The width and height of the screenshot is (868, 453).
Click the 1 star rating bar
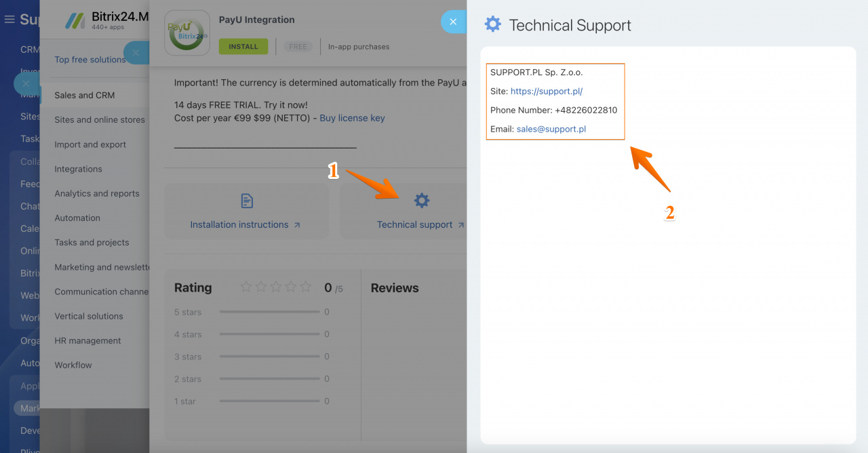click(270, 401)
